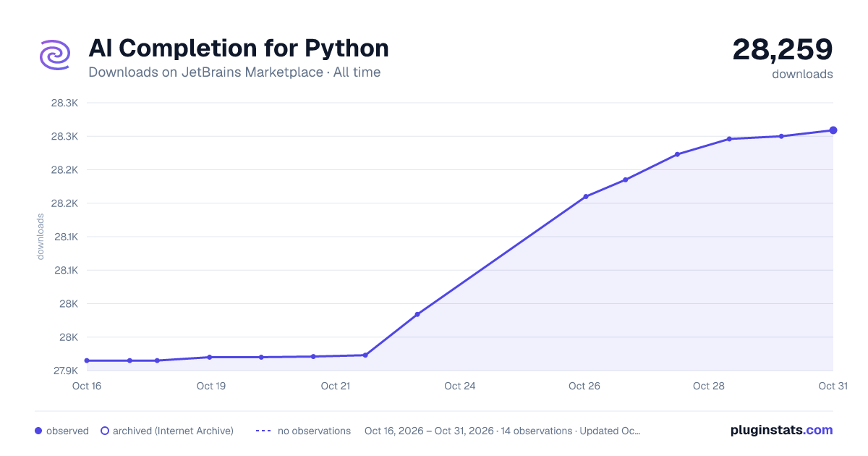Click the 'Oct 31' x-axis label
This screenshot has width=868, height=456.
click(833, 386)
